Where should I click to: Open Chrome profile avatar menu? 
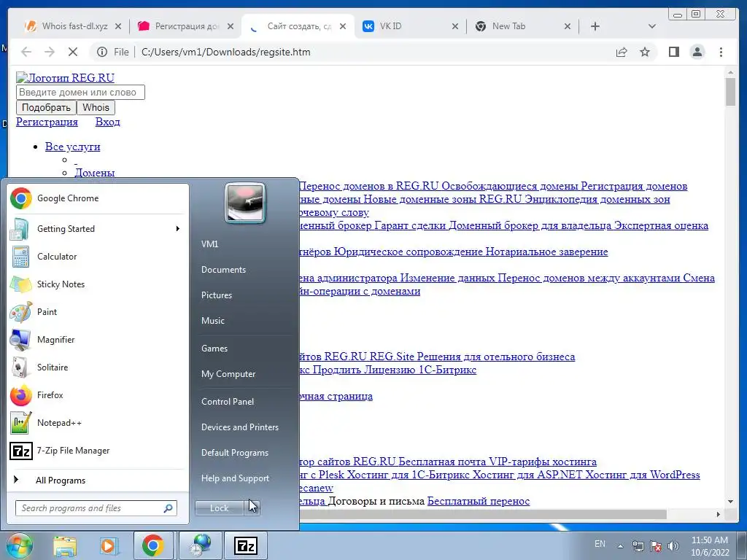(x=697, y=52)
